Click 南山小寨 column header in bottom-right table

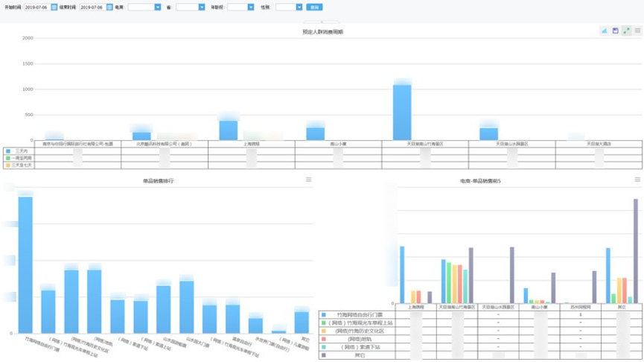coord(539,308)
